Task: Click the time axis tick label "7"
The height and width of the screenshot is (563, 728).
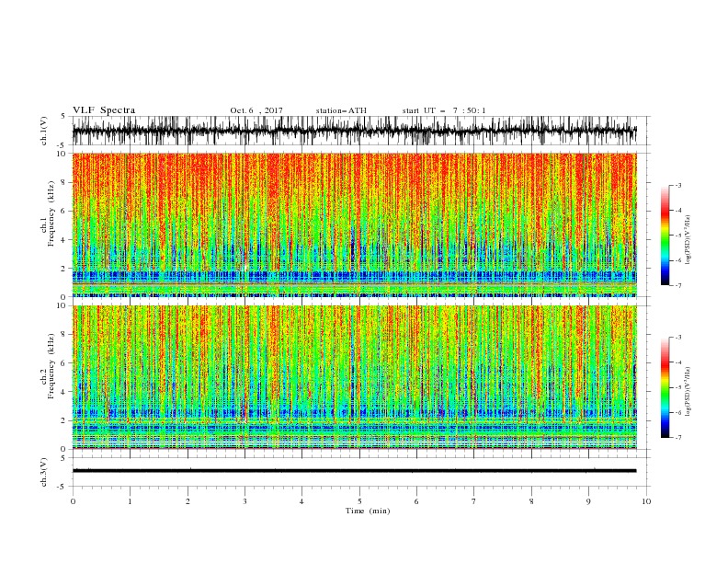Action: 474,501
